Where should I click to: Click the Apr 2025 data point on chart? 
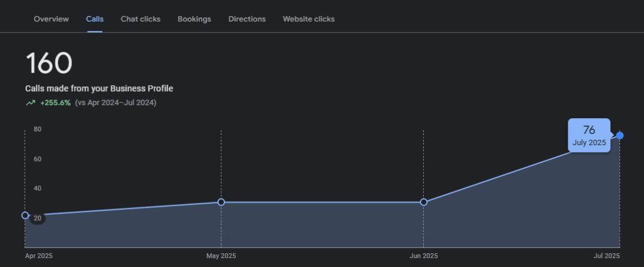[25, 215]
